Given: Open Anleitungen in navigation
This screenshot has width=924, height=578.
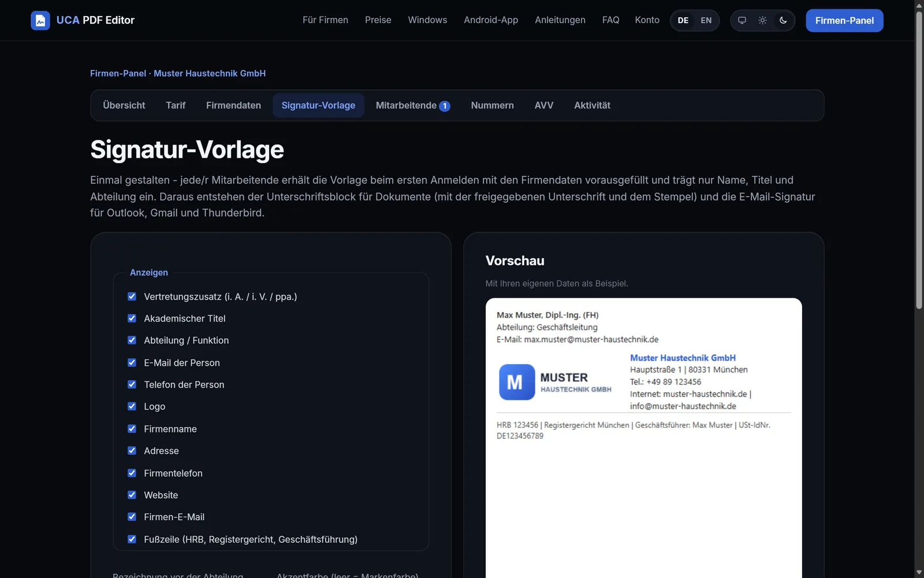Looking at the screenshot, I should [560, 20].
